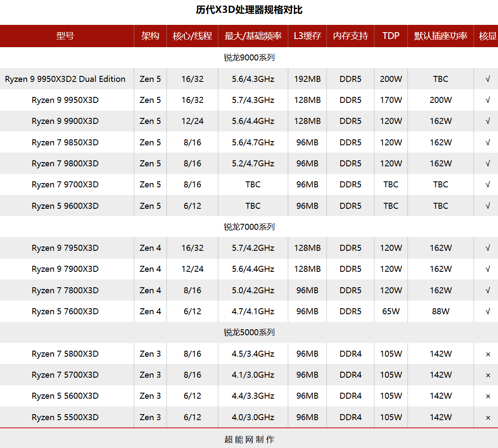Screen dimensions: 498x448
Task: Click the 超能网制作 footer text
Action: (x=249, y=439)
